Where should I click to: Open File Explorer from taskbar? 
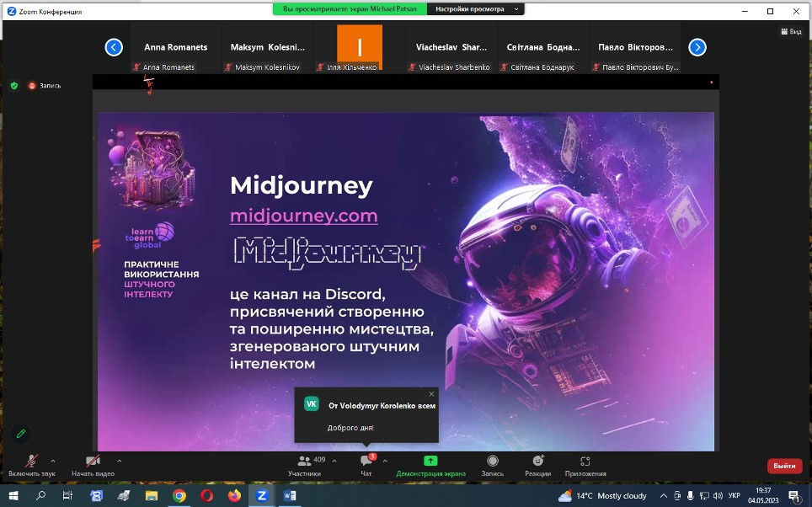[x=152, y=495]
